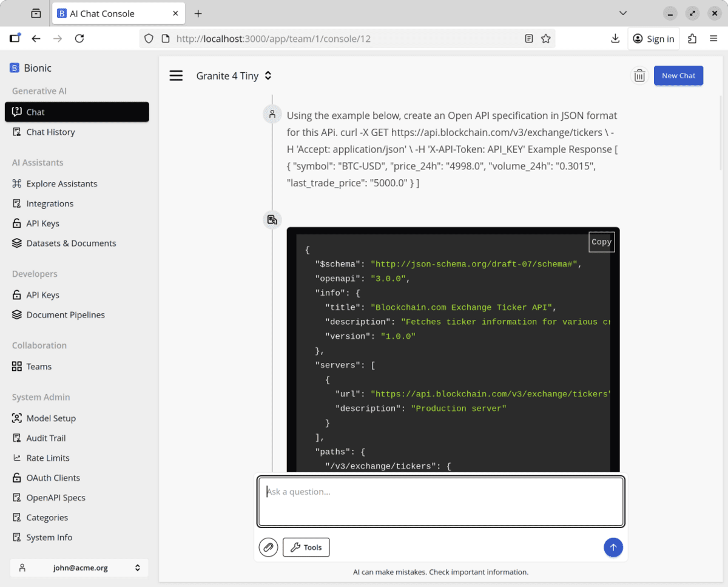Bookmark page with the star icon
728x587 pixels.
[x=546, y=39]
